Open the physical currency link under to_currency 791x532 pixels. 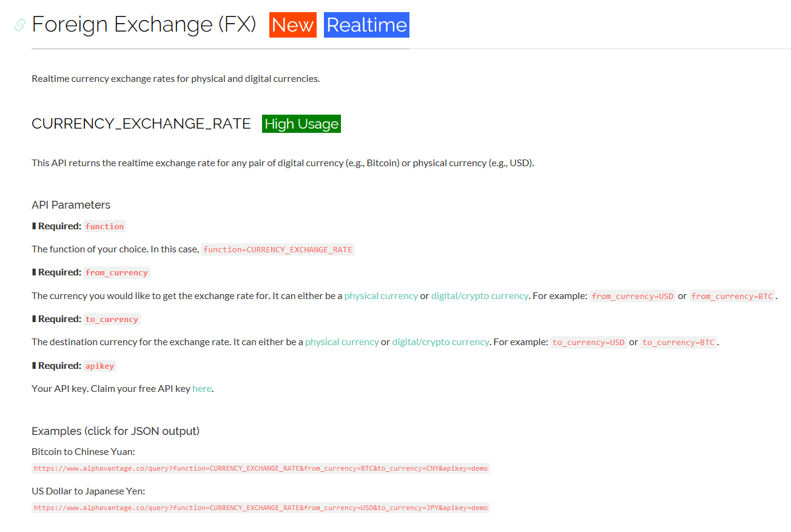pos(342,342)
